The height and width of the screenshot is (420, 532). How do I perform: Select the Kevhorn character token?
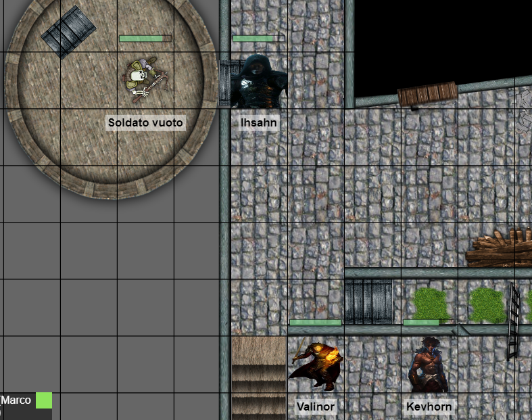[x=429, y=365]
